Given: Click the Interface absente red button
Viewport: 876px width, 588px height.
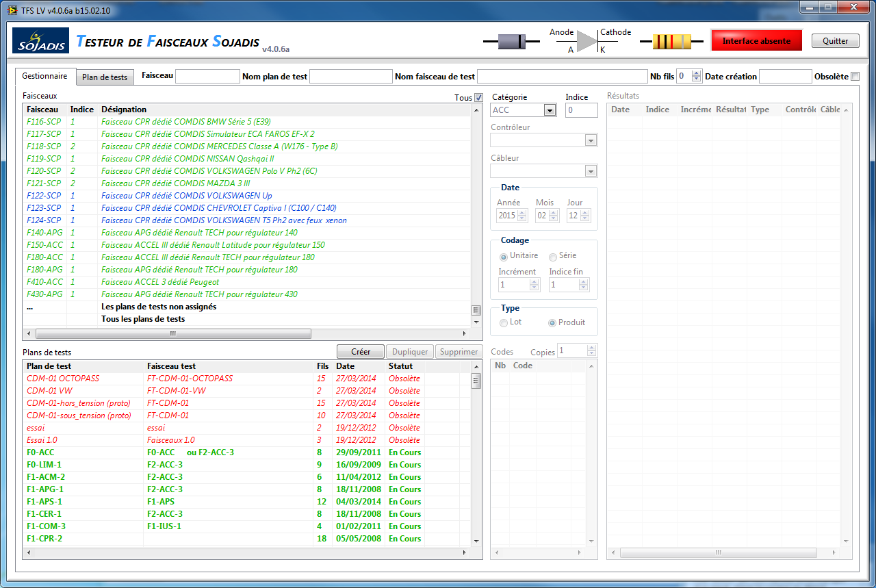Looking at the screenshot, I should [x=756, y=40].
